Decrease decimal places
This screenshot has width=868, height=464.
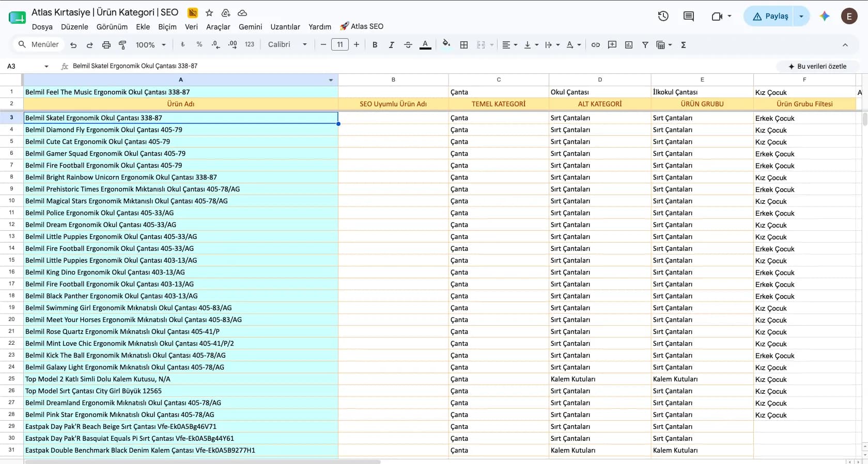[215, 45]
